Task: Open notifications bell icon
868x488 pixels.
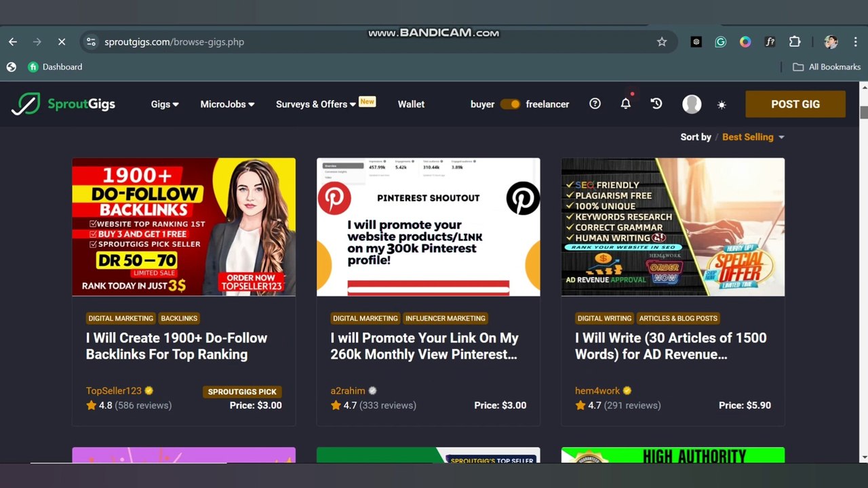Action: pyautogui.click(x=626, y=104)
